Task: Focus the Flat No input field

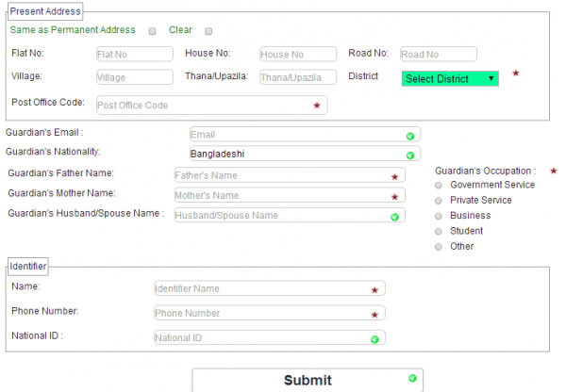Action: pos(134,55)
